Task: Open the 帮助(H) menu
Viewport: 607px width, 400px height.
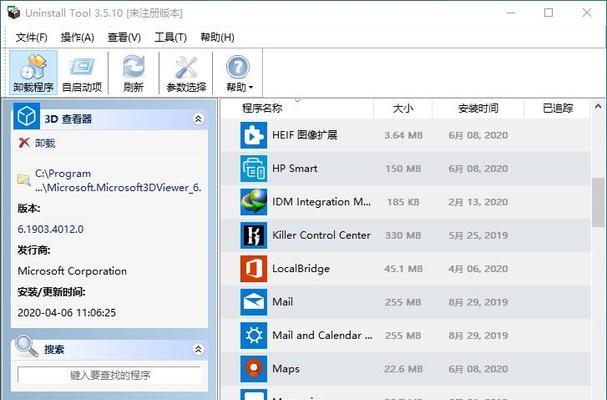Action: (217, 37)
